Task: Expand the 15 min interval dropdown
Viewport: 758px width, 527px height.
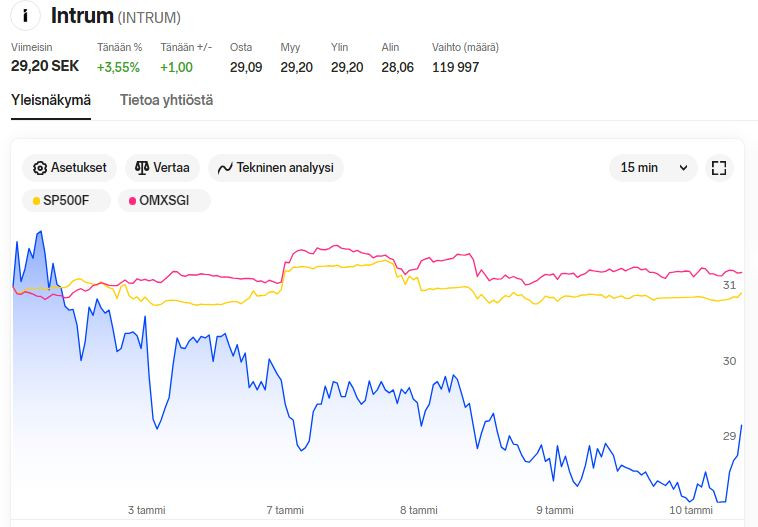Action: (x=653, y=168)
